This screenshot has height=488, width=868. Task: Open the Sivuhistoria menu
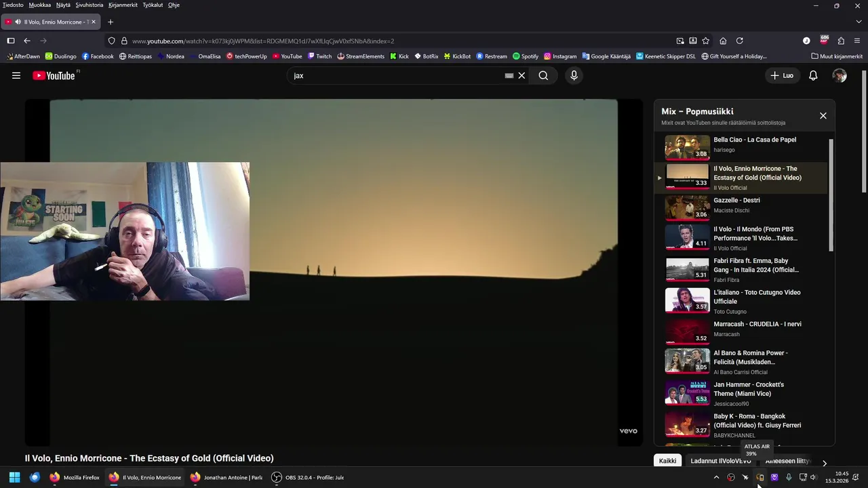[x=90, y=5]
